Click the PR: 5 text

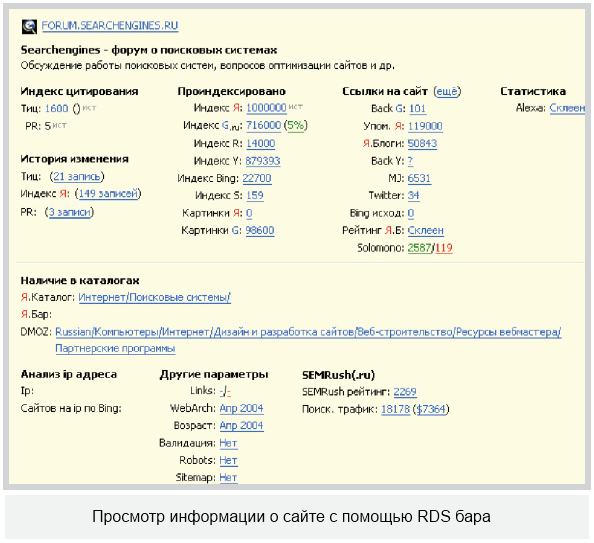tap(38, 126)
